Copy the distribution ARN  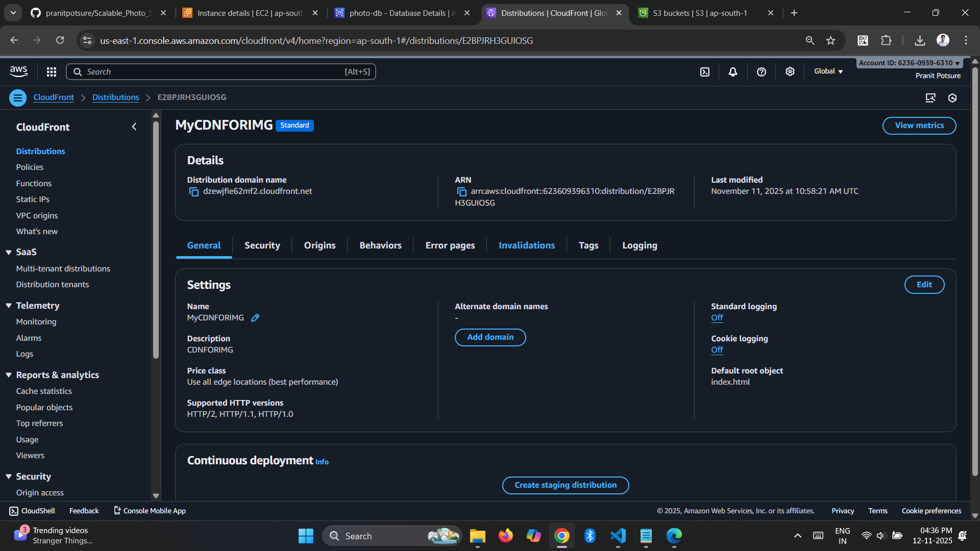click(x=462, y=192)
